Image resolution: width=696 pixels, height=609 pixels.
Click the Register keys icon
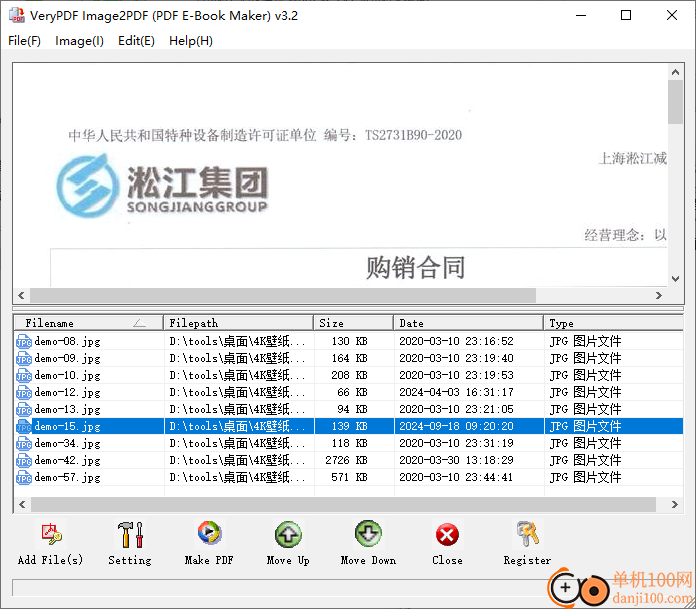pos(527,534)
